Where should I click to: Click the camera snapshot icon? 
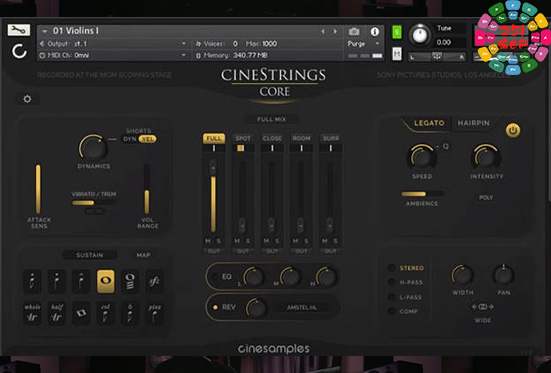tap(354, 32)
